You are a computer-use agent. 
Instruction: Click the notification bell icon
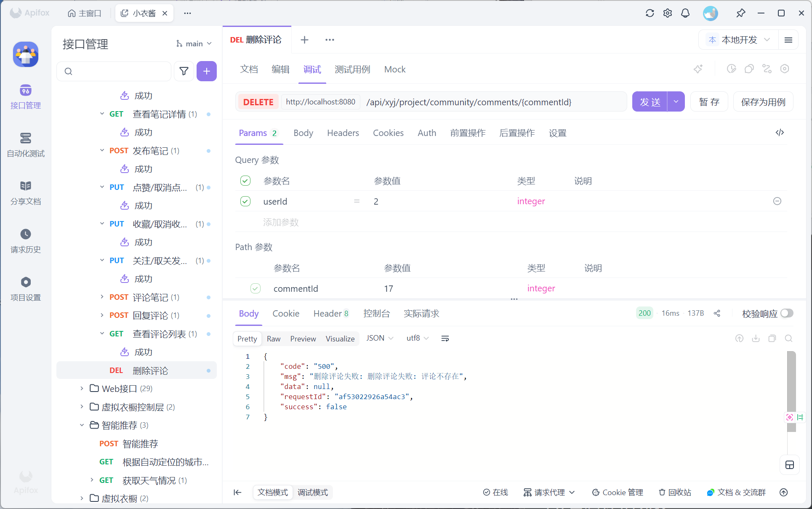pyautogui.click(x=685, y=13)
